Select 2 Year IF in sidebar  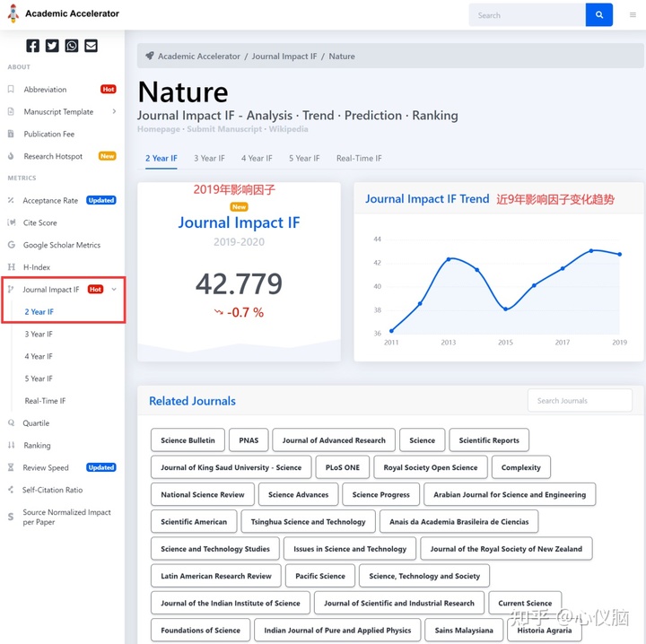pos(39,312)
